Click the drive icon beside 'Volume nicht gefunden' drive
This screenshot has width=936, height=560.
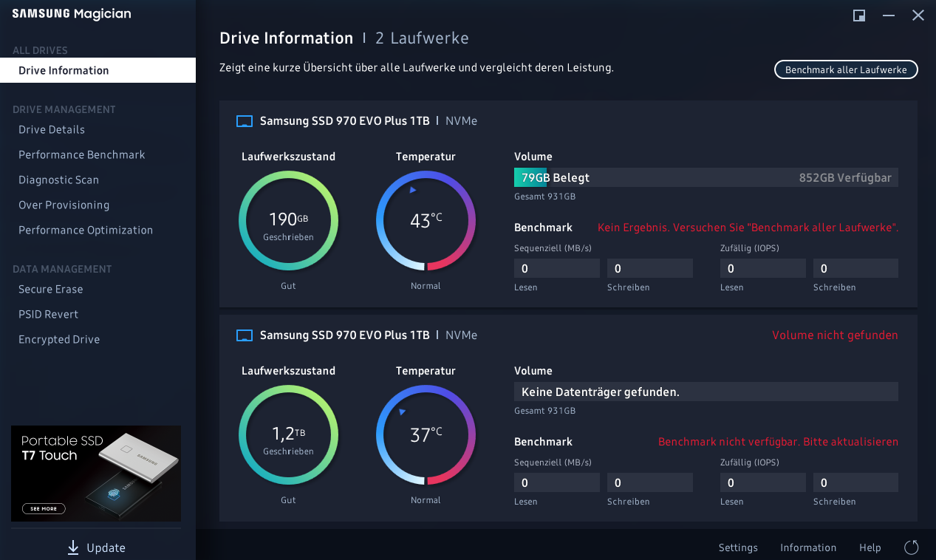point(245,335)
